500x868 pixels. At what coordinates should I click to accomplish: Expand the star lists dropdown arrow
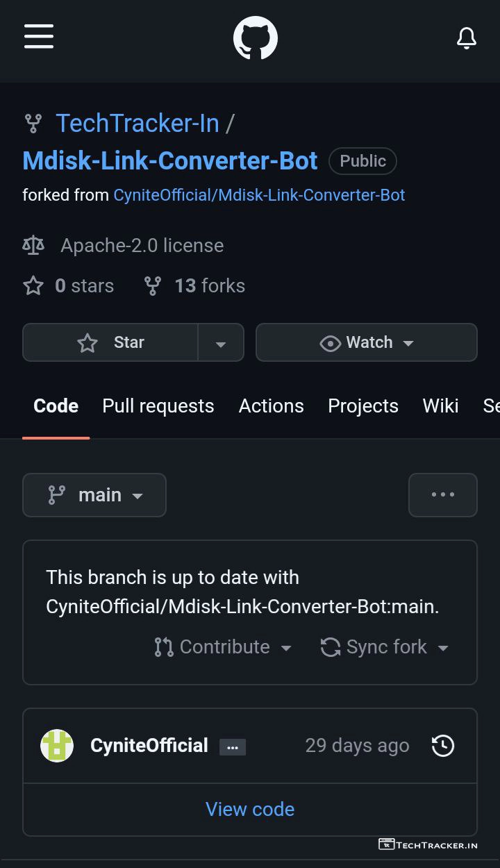221,342
